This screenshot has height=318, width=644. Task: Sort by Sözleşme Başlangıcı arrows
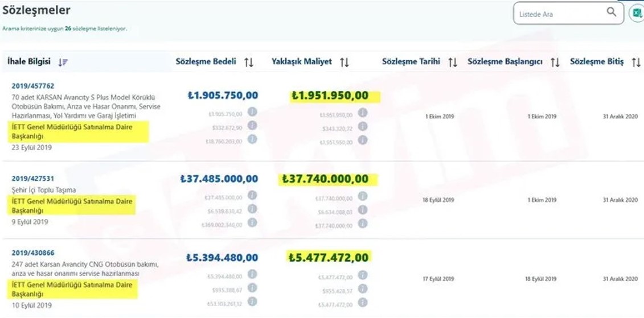click(x=555, y=62)
